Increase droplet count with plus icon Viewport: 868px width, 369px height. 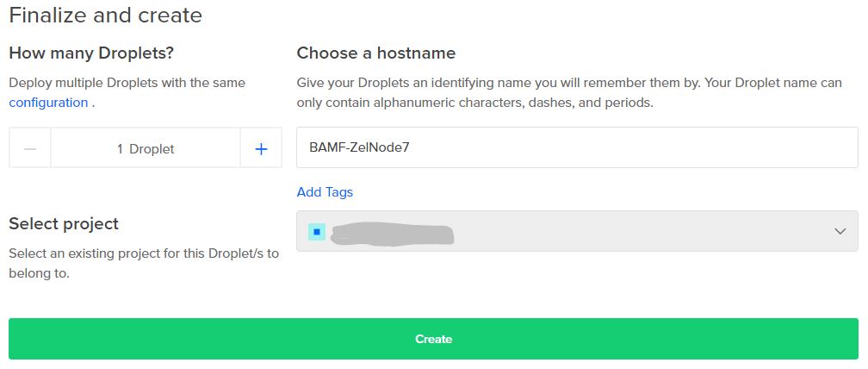[x=261, y=148]
